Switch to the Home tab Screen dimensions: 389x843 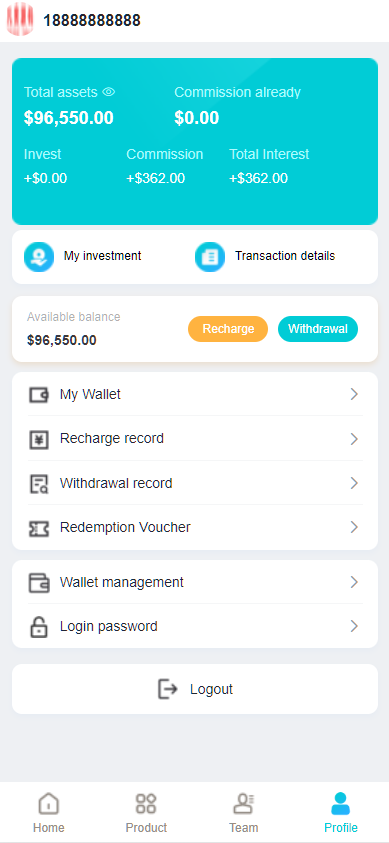pyautogui.click(x=49, y=812)
